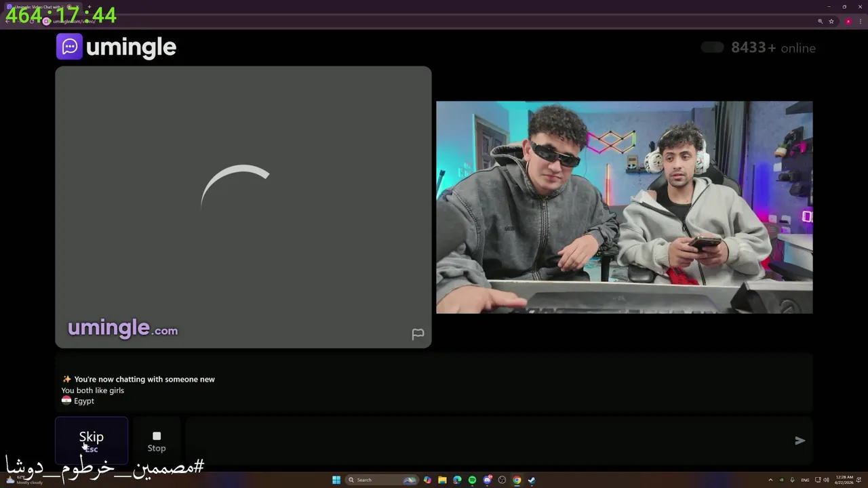
Task: Click the Skip button
Action: (x=92, y=441)
